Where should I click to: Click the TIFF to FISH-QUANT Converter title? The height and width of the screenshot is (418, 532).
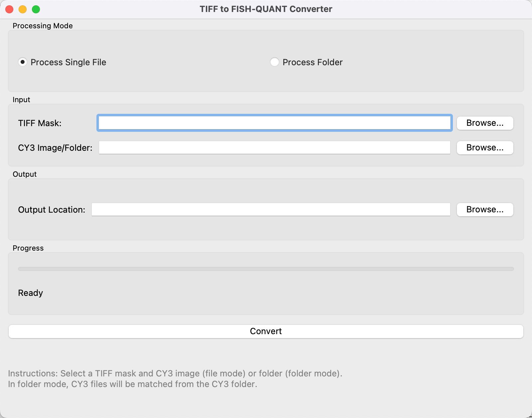coord(266,9)
